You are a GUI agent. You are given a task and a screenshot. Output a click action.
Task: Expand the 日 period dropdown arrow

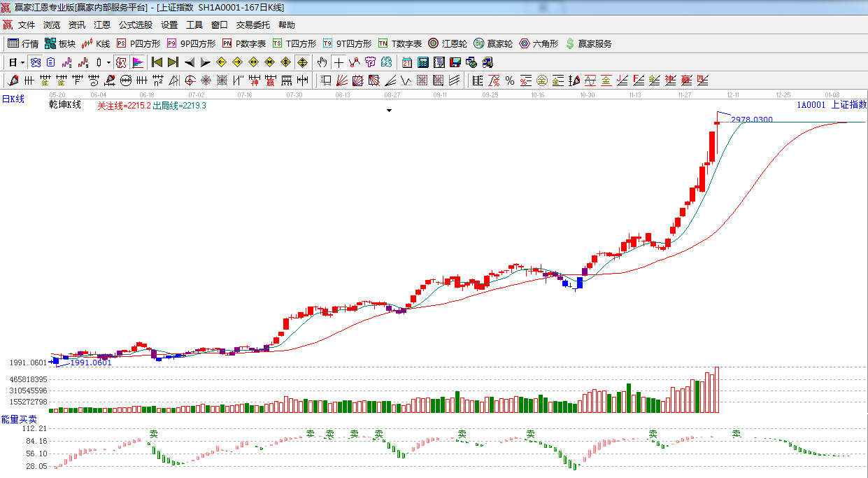pyautogui.click(x=22, y=62)
